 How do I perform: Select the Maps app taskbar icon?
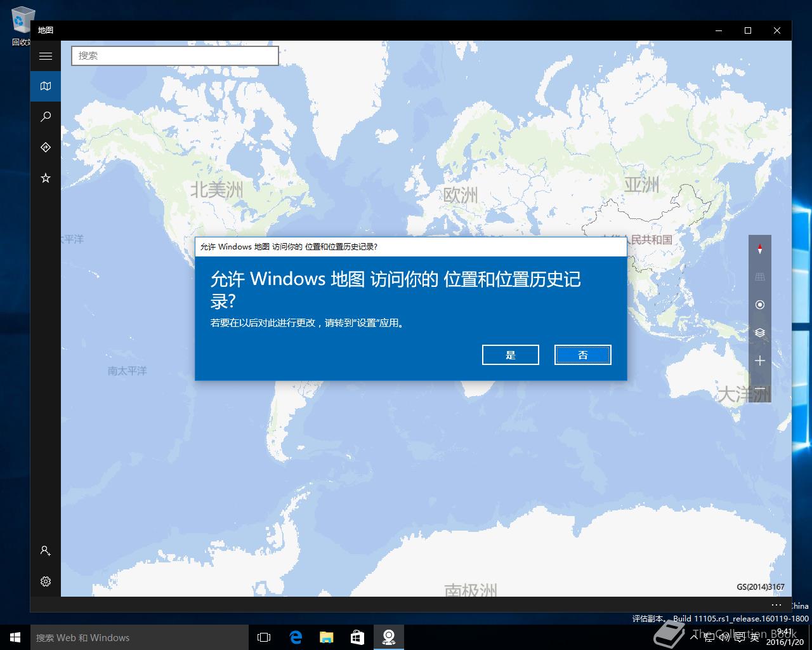[x=389, y=637]
